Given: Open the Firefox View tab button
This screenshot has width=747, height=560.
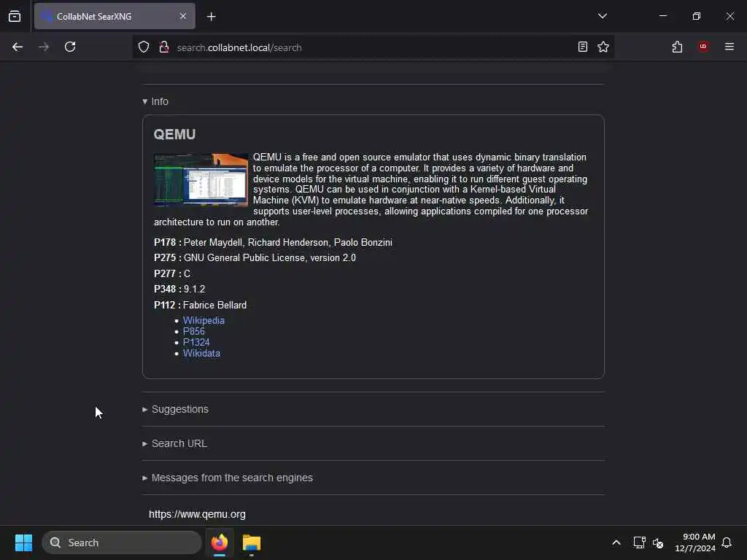Looking at the screenshot, I should point(15,17).
